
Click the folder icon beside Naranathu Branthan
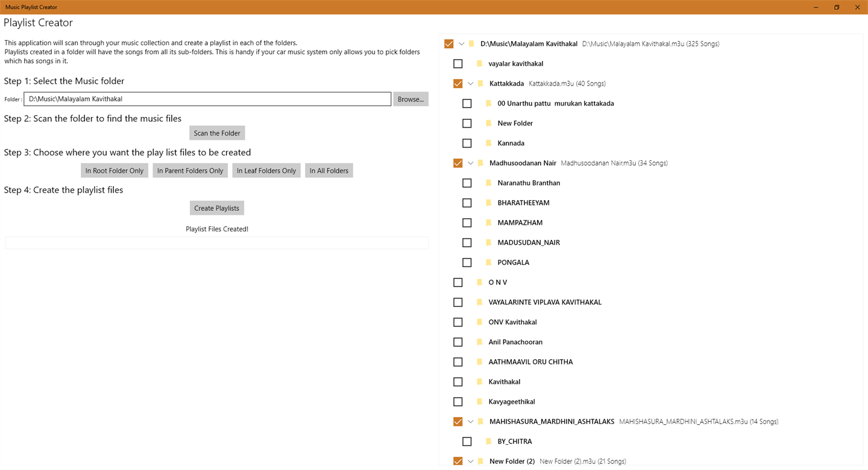pos(489,183)
